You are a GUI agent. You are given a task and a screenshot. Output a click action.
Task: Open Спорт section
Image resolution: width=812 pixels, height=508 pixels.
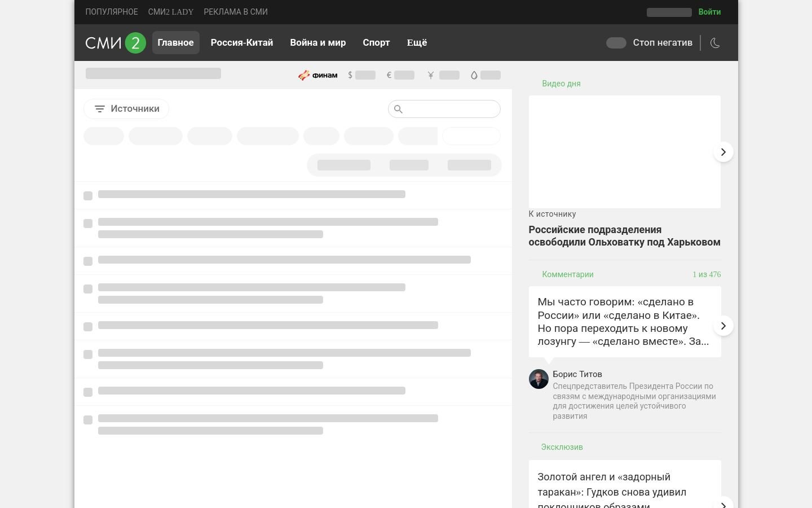tap(376, 43)
